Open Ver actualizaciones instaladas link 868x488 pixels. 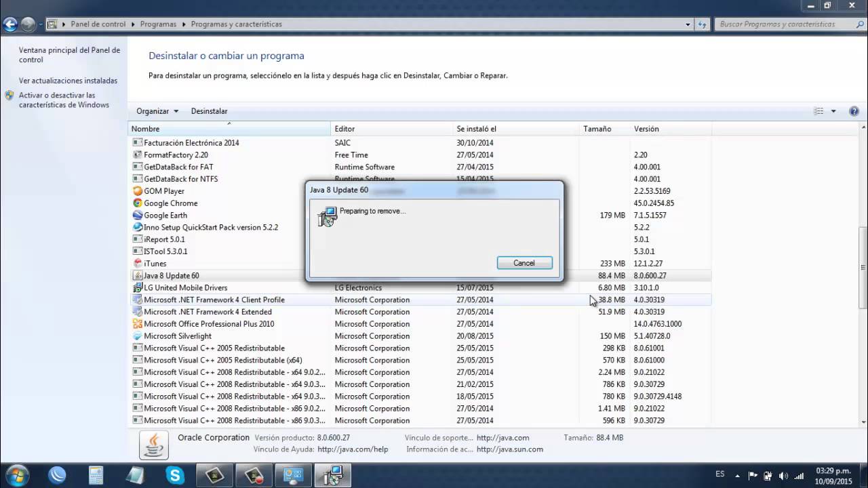68,81
